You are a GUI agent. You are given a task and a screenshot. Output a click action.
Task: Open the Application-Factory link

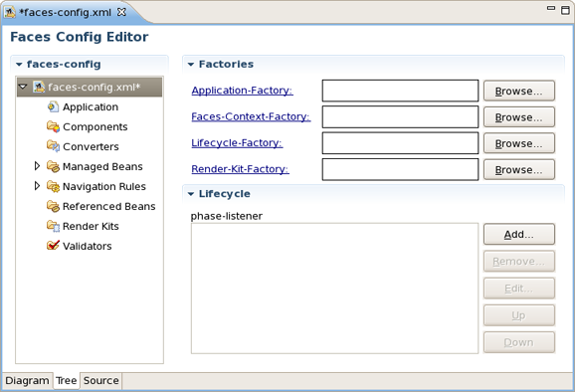click(x=242, y=91)
